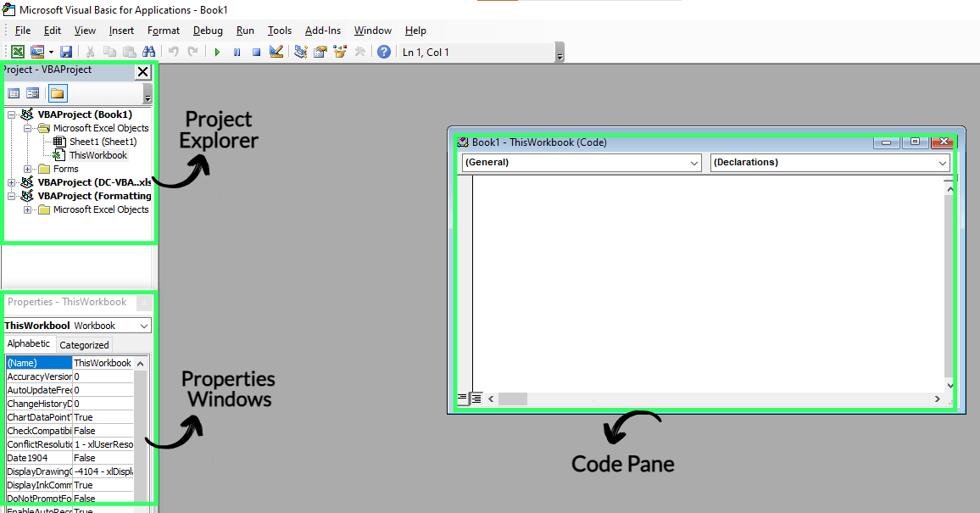This screenshot has width=980, height=513.
Task: Open the (Declarations) procedure dropdown
Action: (x=943, y=162)
